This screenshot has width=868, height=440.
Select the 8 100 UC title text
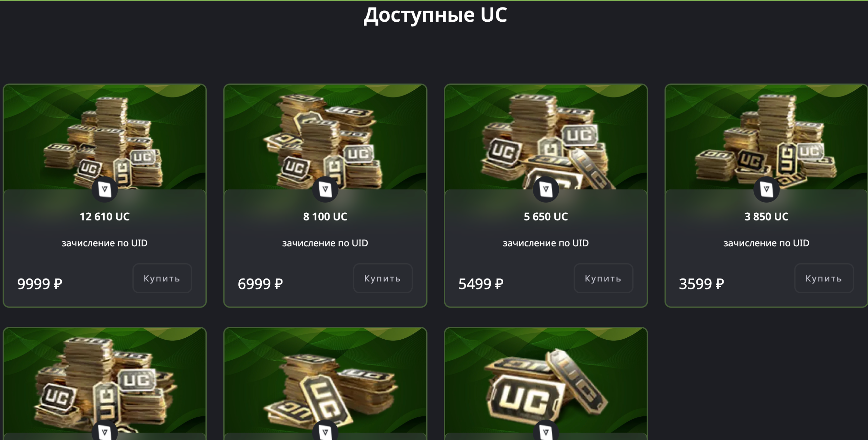pyautogui.click(x=325, y=216)
